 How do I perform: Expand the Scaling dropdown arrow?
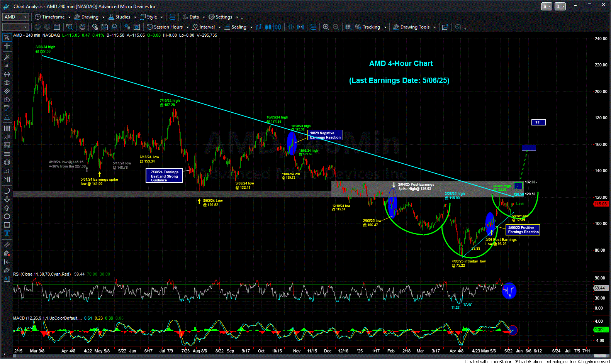pos(251,27)
